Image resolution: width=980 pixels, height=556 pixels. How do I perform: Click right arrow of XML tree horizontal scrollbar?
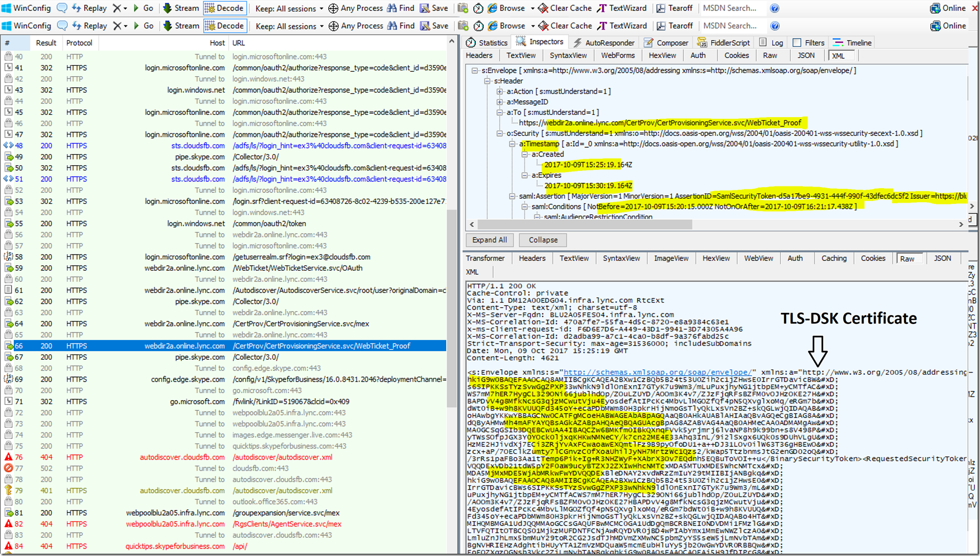click(x=961, y=224)
